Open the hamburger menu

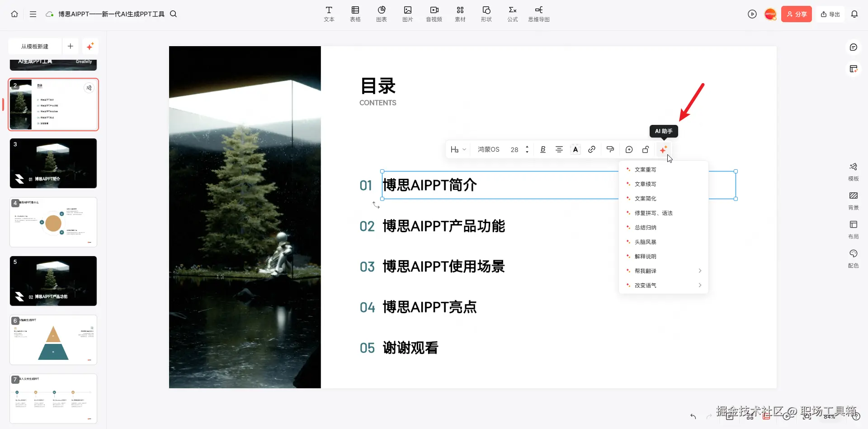point(33,14)
